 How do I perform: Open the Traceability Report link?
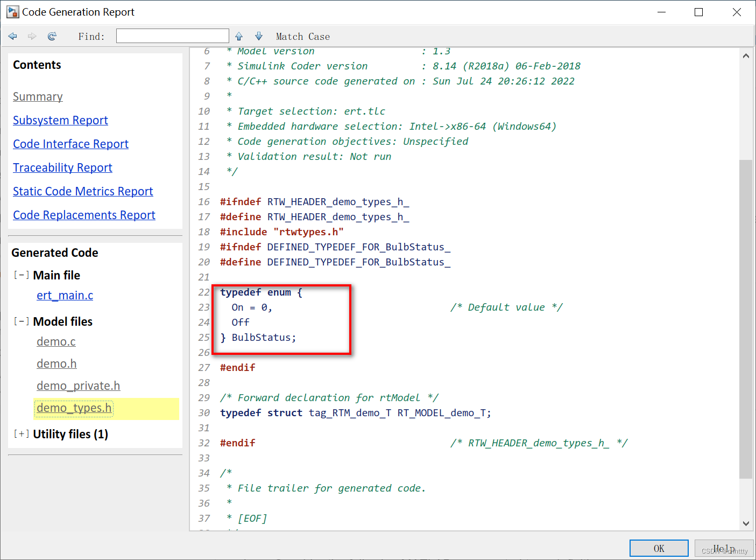tap(62, 168)
